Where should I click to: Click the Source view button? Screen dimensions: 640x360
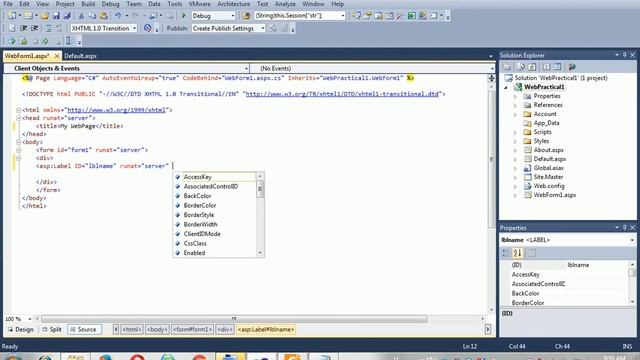point(84,329)
